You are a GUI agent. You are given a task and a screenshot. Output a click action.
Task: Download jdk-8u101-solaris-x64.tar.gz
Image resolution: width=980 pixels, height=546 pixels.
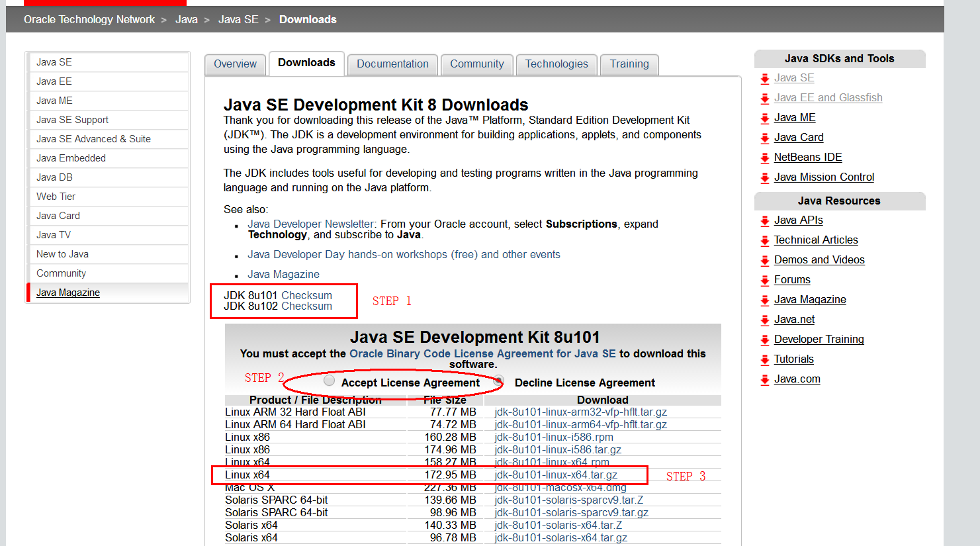point(560,538)
